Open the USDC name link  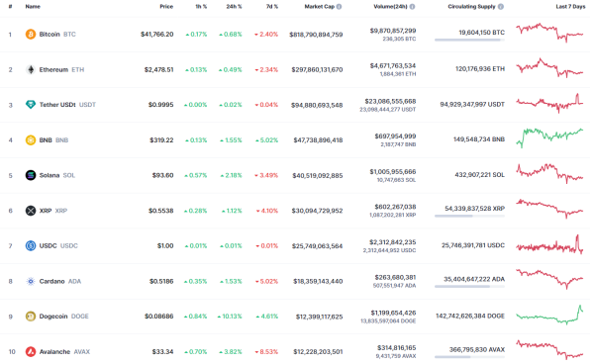pyautogui.click(x=58, y=245)
